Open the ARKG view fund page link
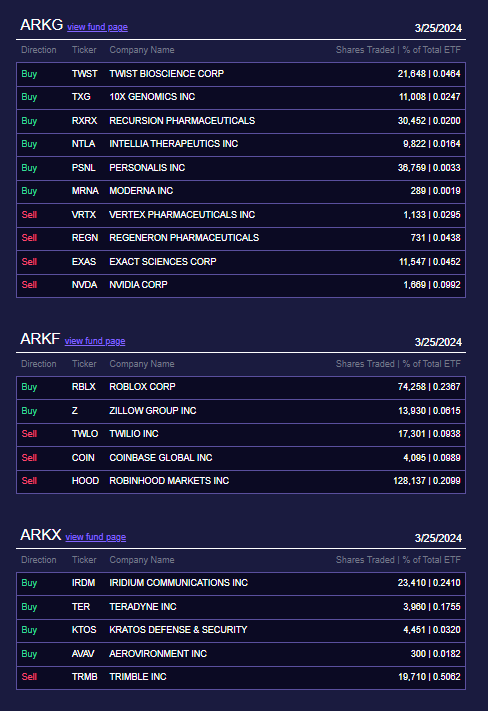 pyautogui.click(x=98, y=27)
